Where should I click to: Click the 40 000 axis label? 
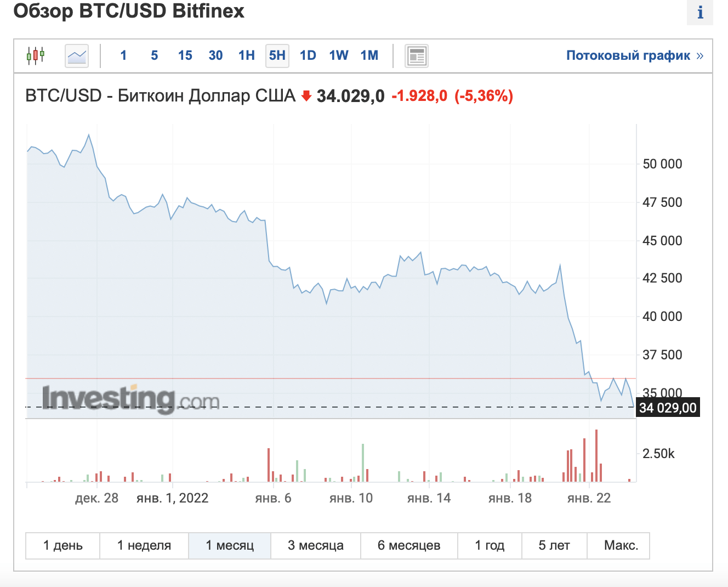point(662,317)
